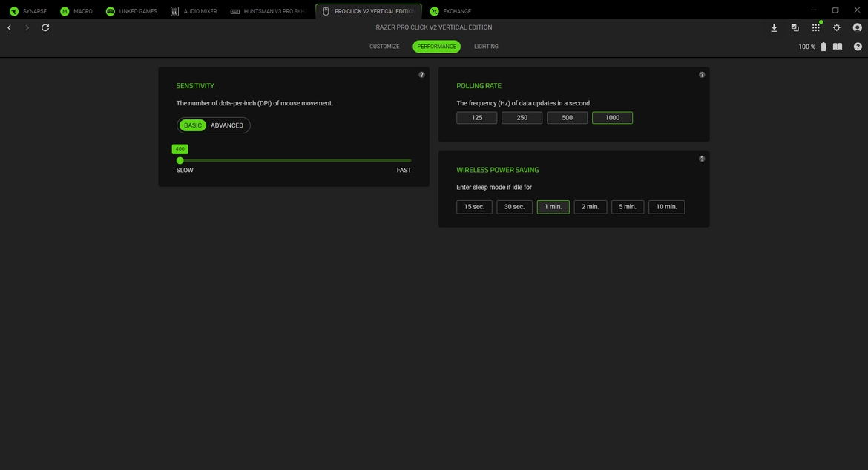Open the settings gear icon
This screenshot has height=470, width=868.
coord(837,27)
